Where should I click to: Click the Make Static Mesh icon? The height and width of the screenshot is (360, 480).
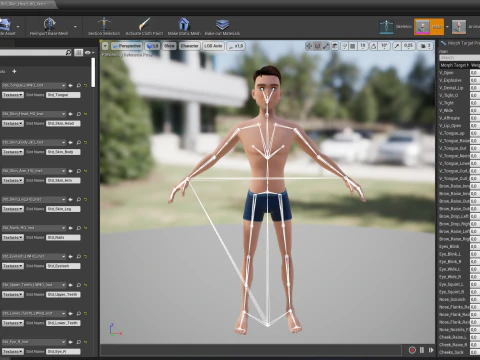(x=184, y=24)
